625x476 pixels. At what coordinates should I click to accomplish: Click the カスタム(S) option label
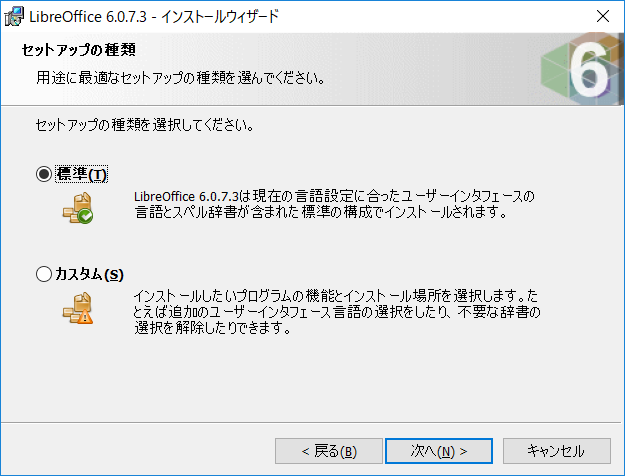coord(90,274)
